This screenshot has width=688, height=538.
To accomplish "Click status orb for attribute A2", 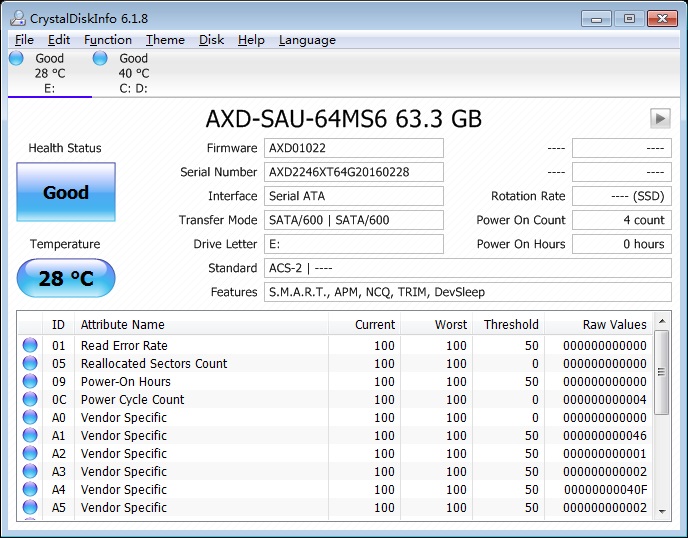I will pos(30,453).
